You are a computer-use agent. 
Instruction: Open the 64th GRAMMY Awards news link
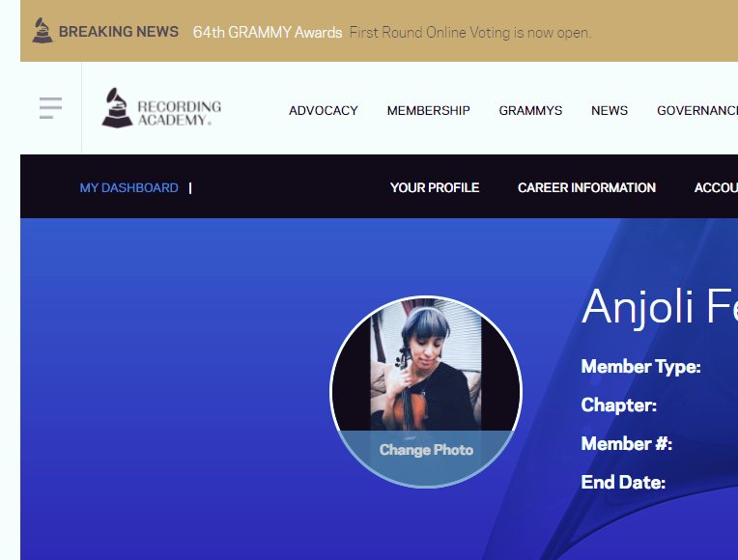(268, 32)
